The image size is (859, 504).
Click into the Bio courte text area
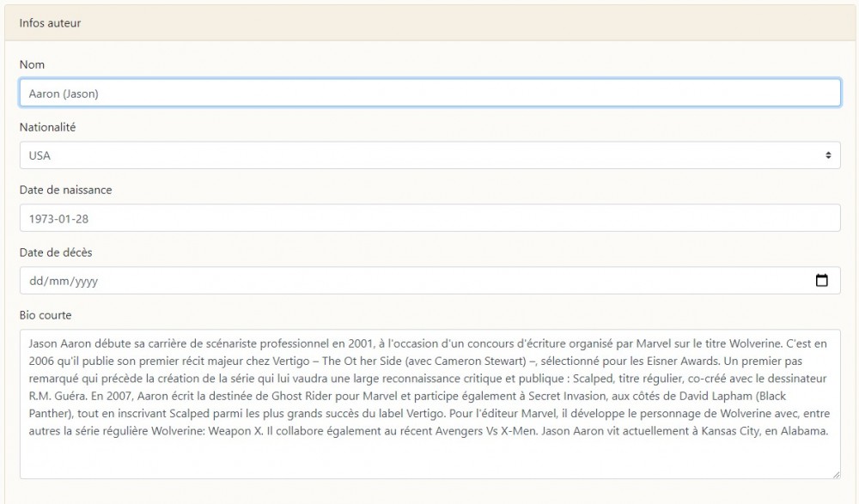pos(430,404)
